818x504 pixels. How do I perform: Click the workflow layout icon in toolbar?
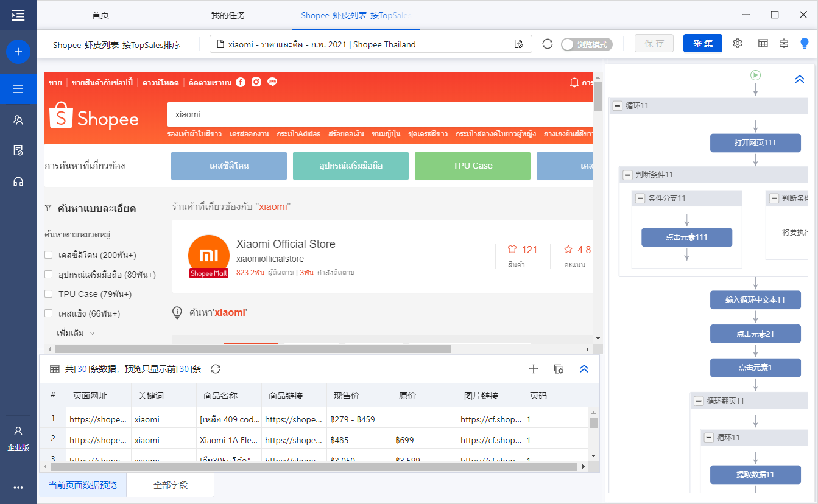click(x=783, y=43)
